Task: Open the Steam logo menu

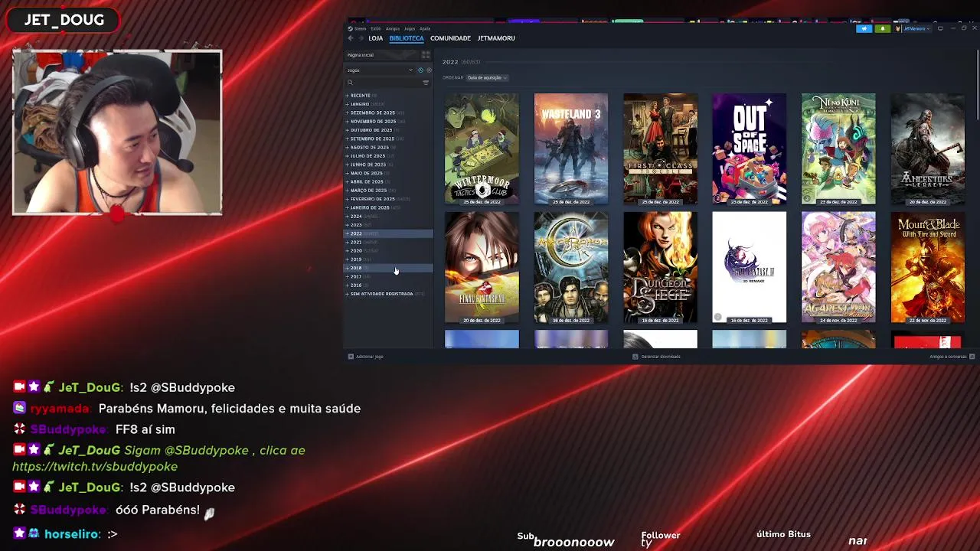Action: click(x=358, y=28)
